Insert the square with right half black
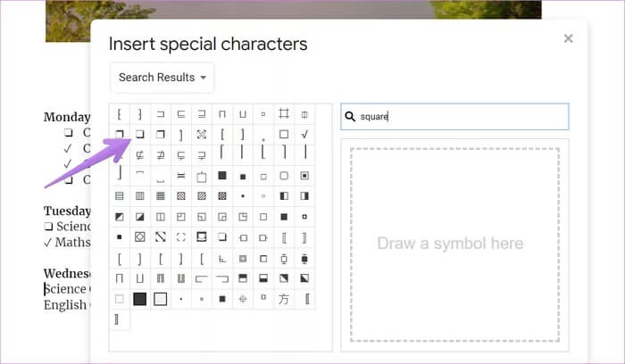This screenshot has width=625, height=364. click(x=304, y=196)
